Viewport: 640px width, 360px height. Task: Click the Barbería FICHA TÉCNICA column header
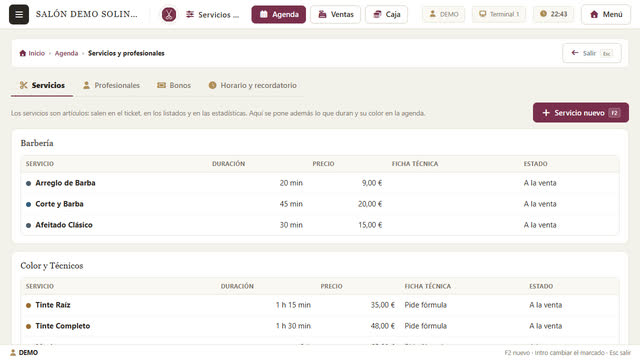click(x=415, y=164)
